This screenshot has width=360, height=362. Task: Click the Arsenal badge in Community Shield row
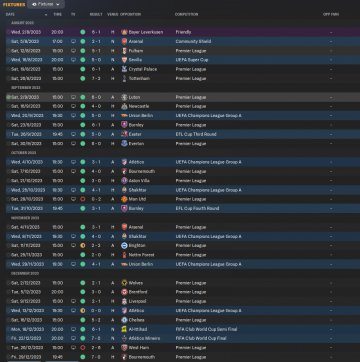click(x=124, y=41)
